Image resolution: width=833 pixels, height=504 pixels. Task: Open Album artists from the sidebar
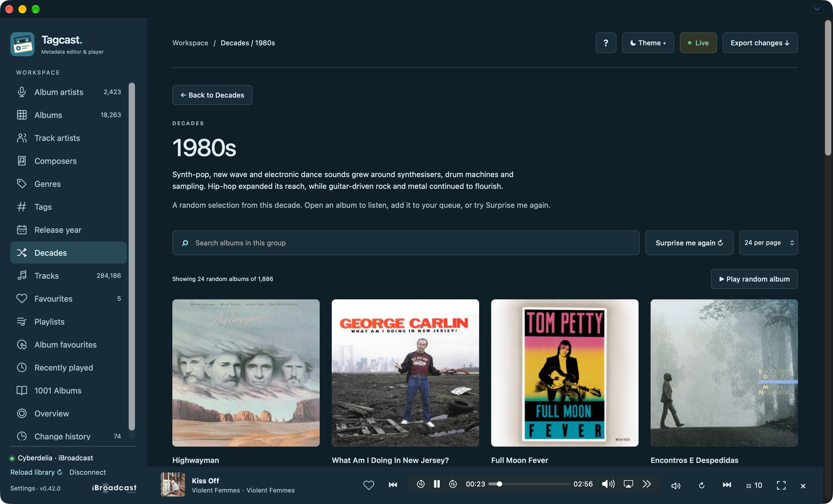coord(69,92)
